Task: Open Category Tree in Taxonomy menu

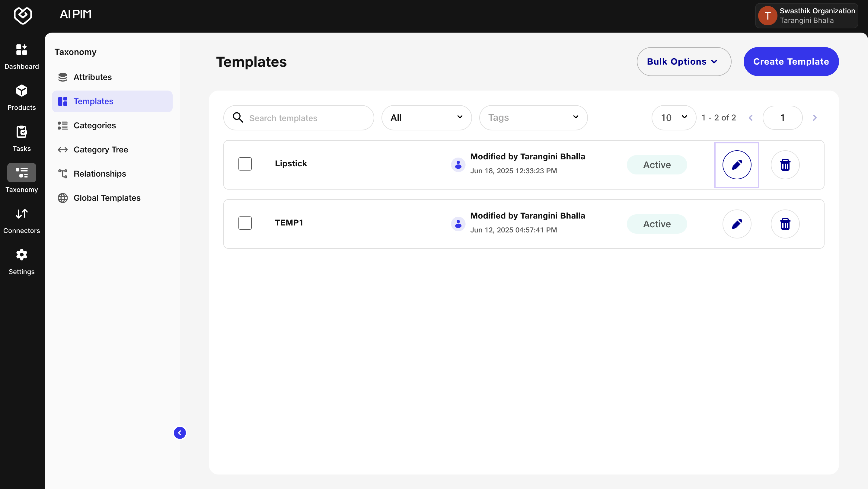Action: [112, 150]
